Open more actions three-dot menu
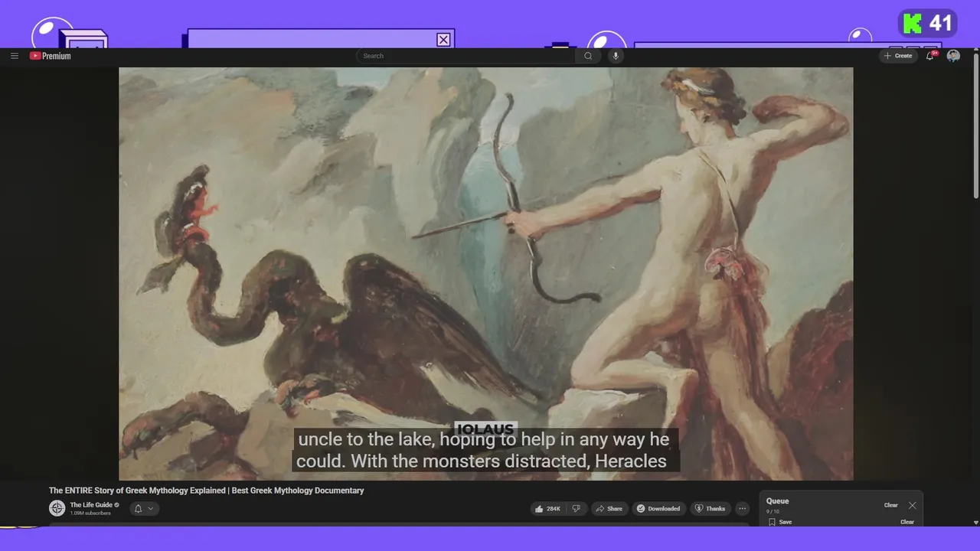Screen dimensions: 980x551 (x=742, y=508)
